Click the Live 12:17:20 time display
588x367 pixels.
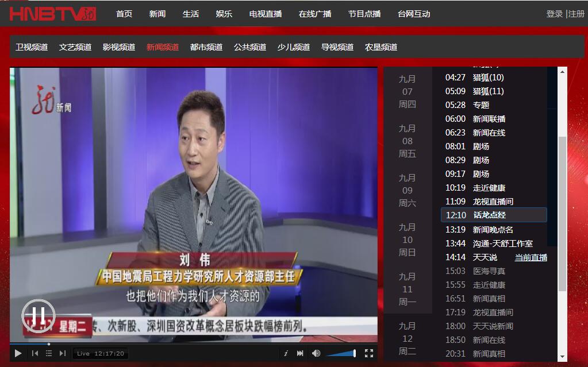tap(101, 354)
